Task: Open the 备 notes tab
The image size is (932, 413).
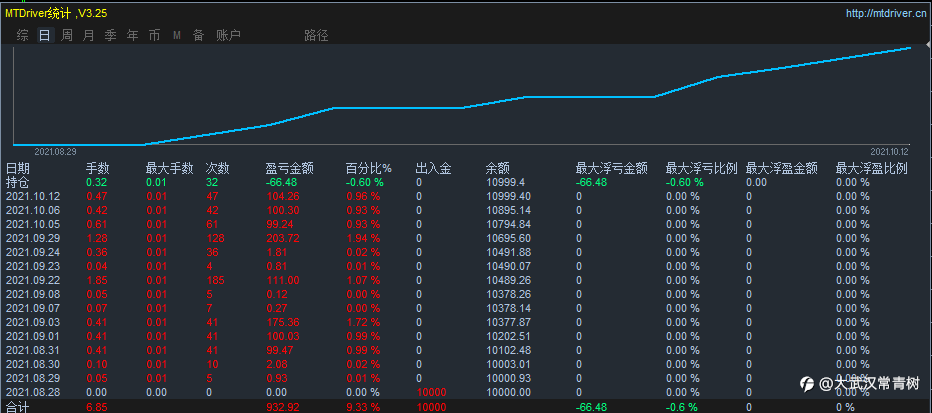Action: (x=199, y=36)
